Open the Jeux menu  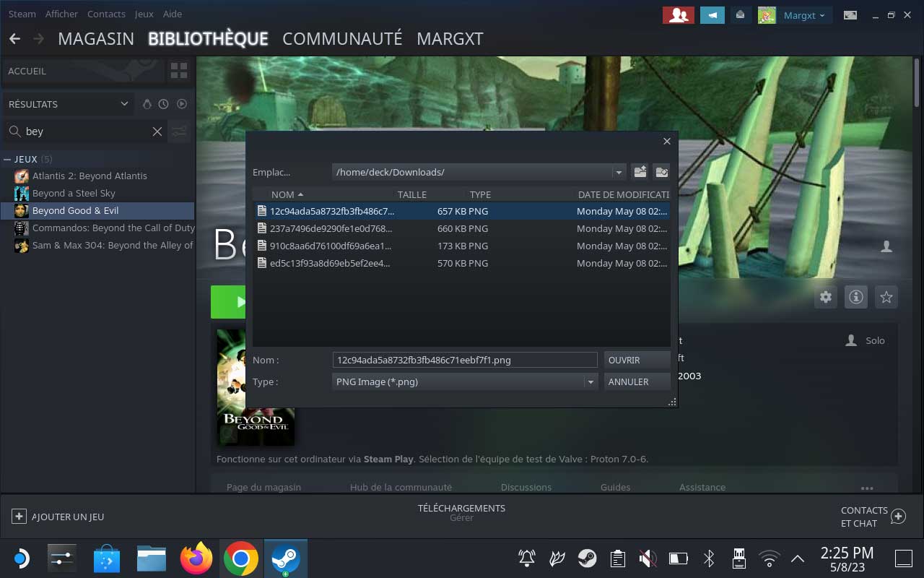coord(144,14)
